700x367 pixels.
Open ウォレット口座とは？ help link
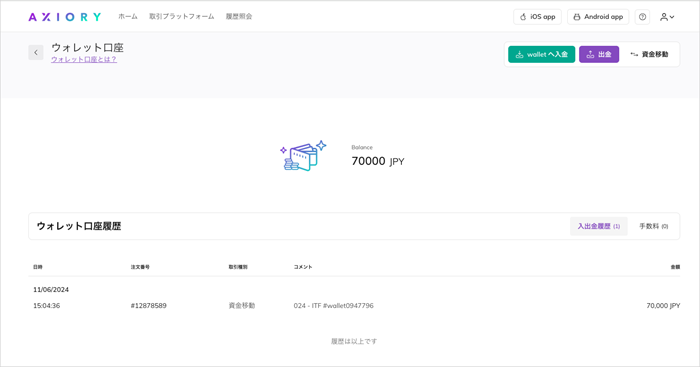(x=84, y=59)
